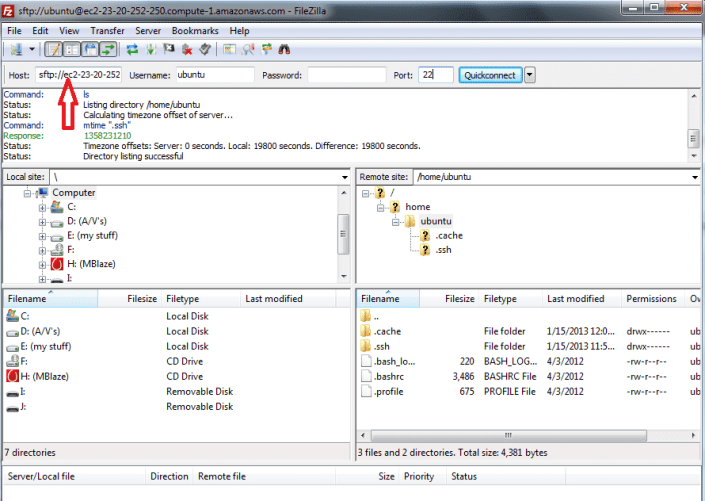Open the Server menu
705x501 pixels.
[x=148, y=31]
